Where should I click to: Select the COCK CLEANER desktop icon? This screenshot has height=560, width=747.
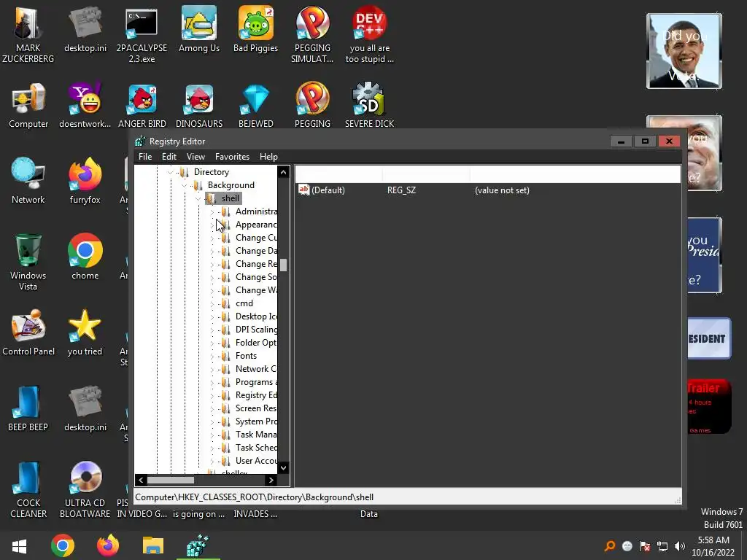click(x=28, y=489)
